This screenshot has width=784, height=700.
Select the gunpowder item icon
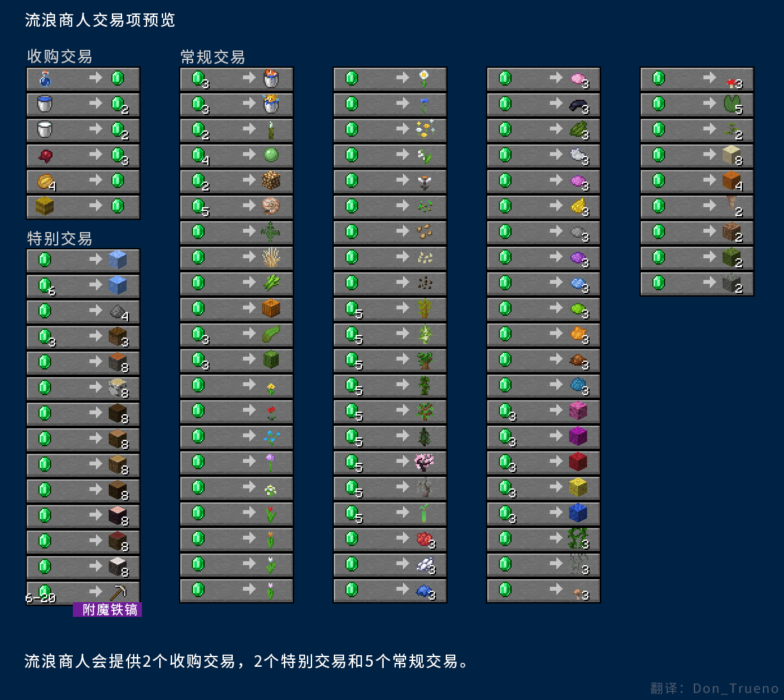(x=117, y=311)
